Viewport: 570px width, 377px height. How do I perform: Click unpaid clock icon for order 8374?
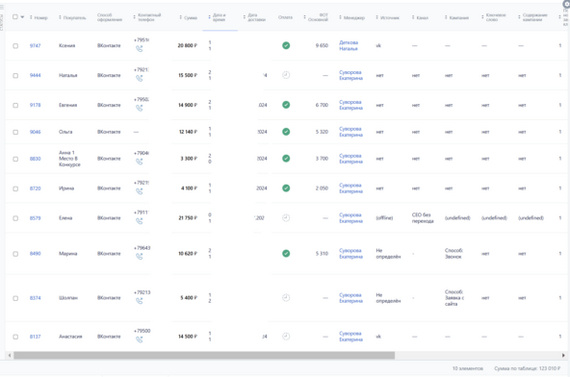[286, 298]
